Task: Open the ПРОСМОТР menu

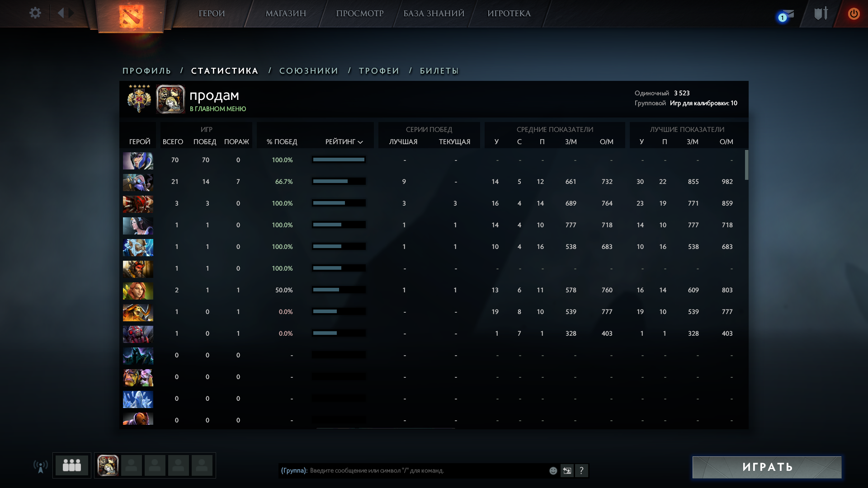Action: 360,14
